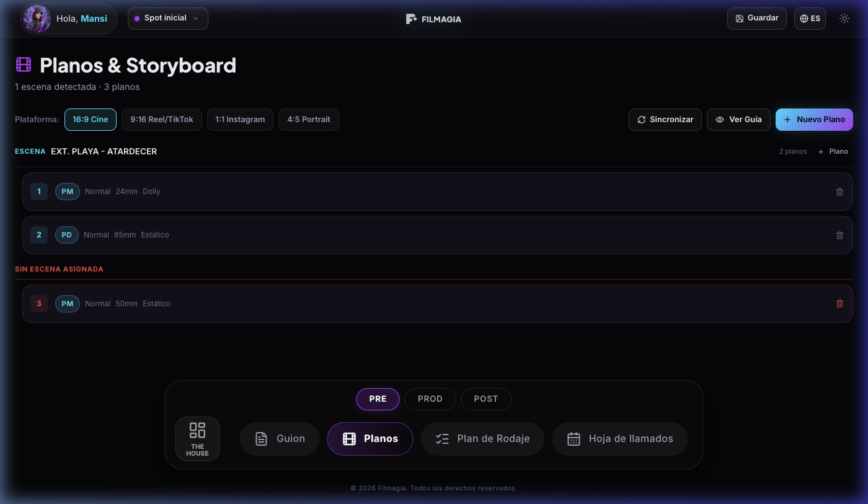Click the sync arrows icon on Sincronizar
Screen dimensions: 868x504
[642, 119]
